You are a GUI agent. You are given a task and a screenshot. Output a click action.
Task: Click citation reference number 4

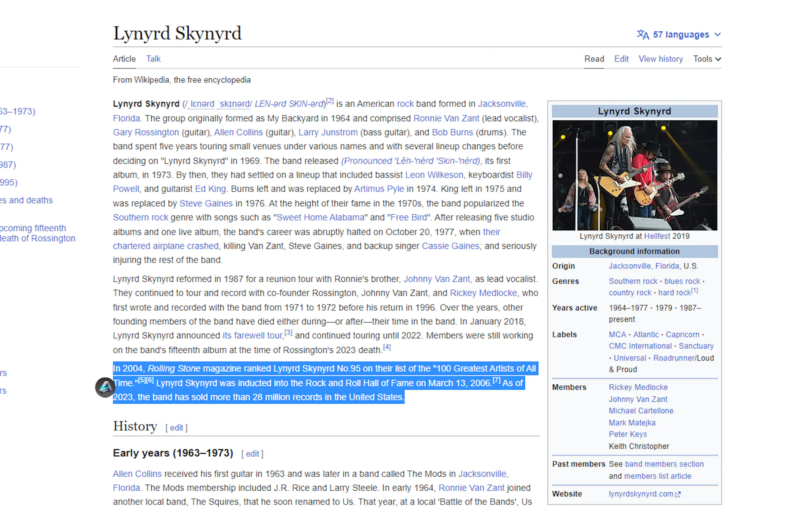click(387, 347)
